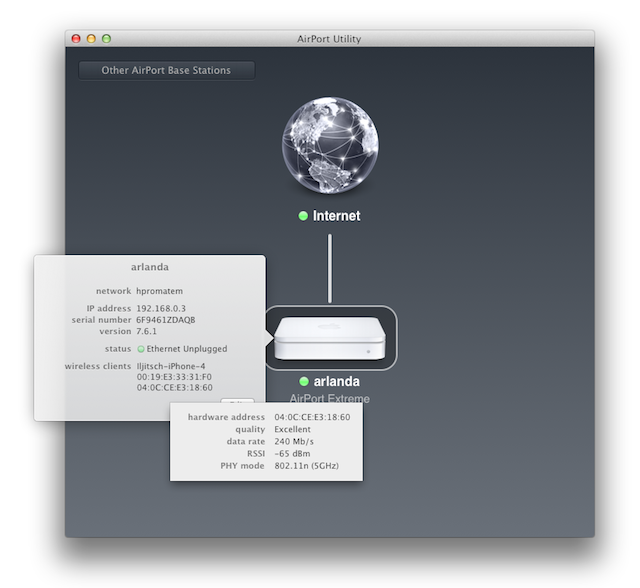Click the version value 7.6.1
Screen dimensions: 640x588
146,331
